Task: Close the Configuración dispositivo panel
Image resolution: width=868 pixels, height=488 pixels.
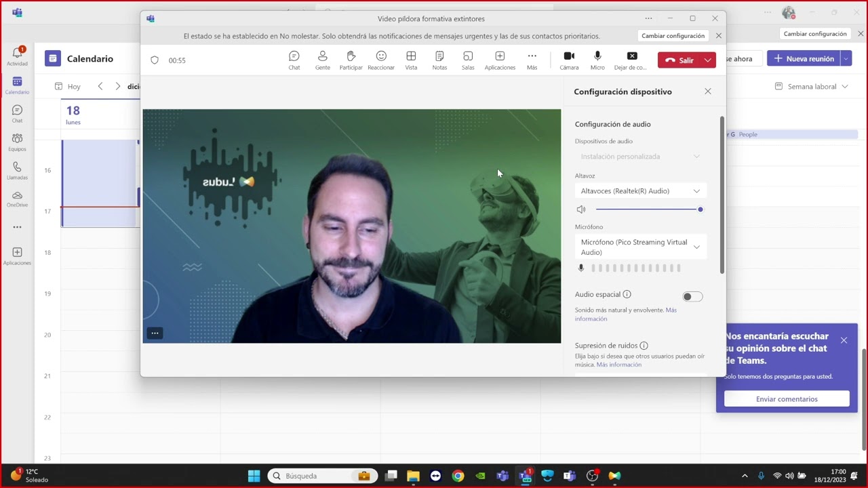Action: click(708, 91)
